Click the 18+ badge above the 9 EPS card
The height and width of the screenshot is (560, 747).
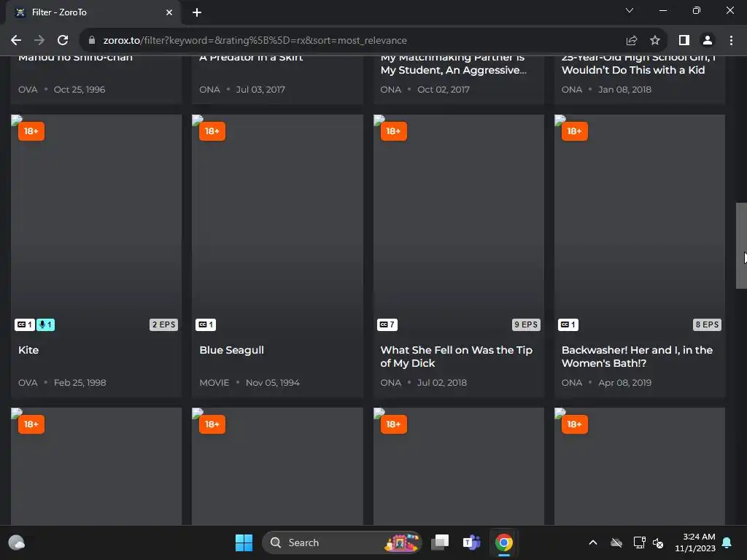coord(393,131)
